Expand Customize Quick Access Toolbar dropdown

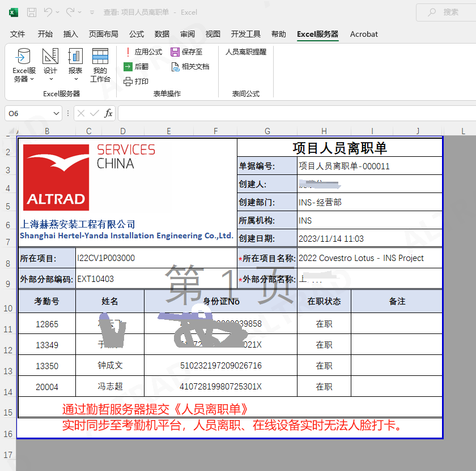click(92, 12)
